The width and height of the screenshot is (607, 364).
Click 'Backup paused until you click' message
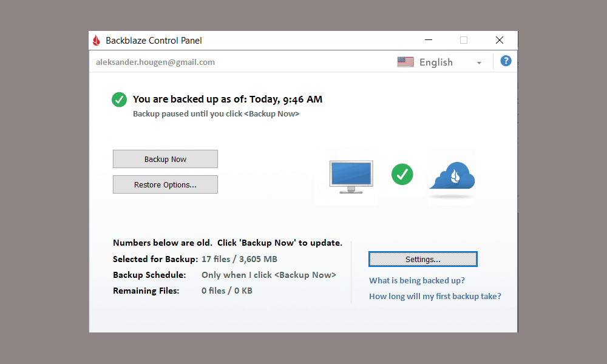216,113
